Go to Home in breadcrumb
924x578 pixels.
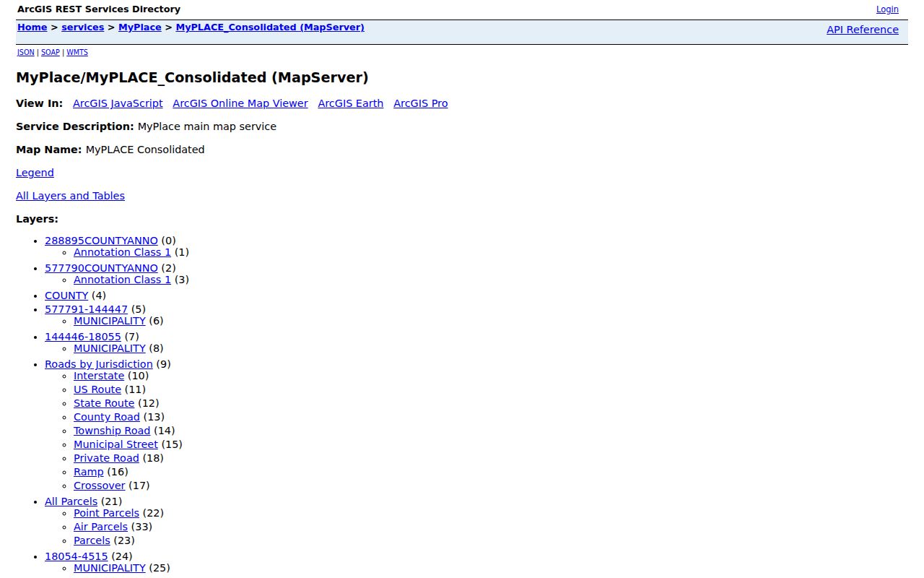(x=32, y=27)
